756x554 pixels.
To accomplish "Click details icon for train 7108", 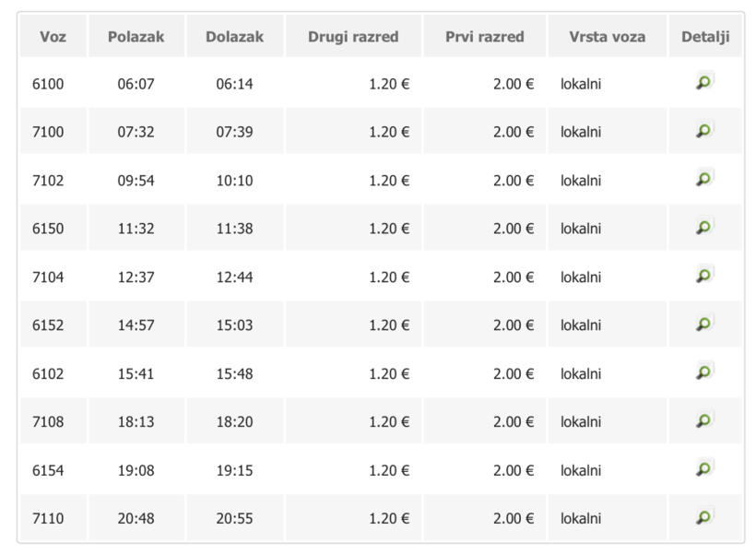I will (x=704, y=419).
